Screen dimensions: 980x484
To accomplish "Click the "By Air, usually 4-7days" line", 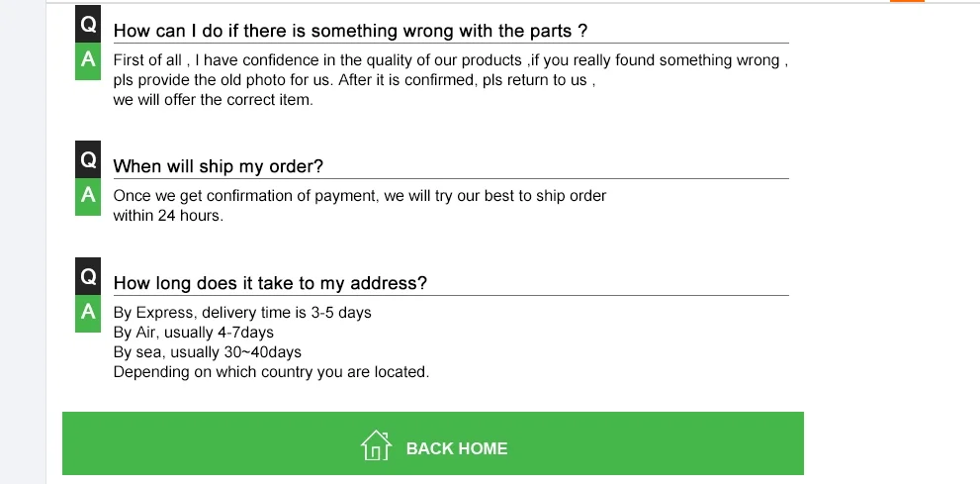I will 193,333.
